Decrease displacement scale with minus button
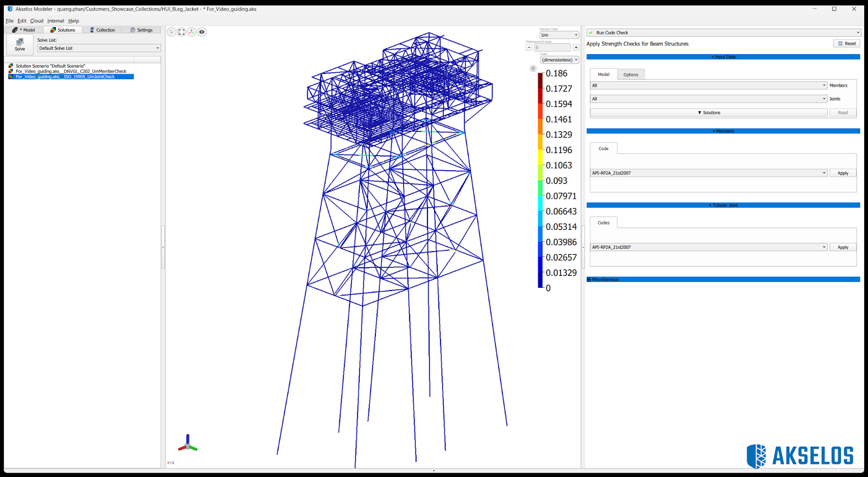The width and height of the screenshot is (868, 477). coord(529,48)
